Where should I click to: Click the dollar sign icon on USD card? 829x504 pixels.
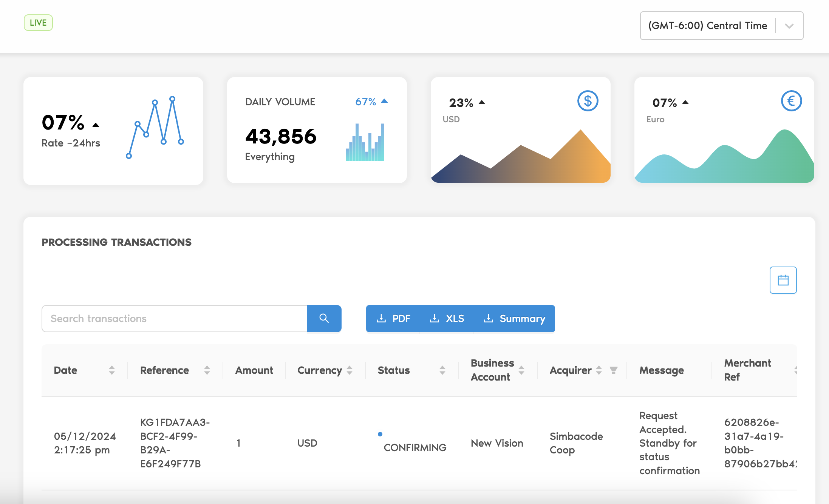588,101
